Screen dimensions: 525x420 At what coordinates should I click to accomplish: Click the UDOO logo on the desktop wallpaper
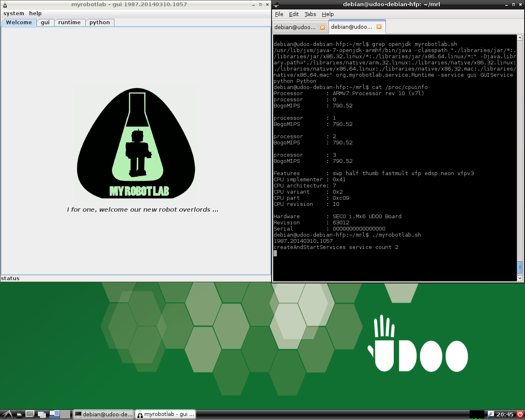(x=418, y=344)
